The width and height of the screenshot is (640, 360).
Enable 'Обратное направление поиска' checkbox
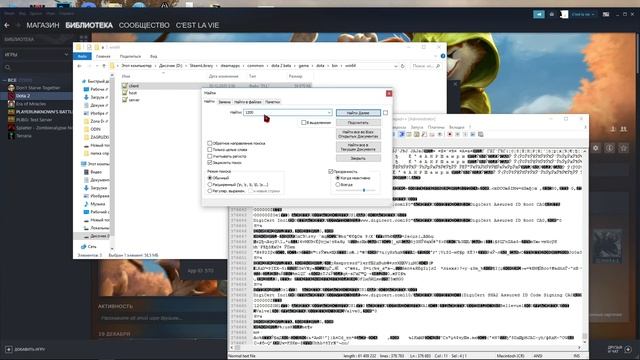(210, 143)
